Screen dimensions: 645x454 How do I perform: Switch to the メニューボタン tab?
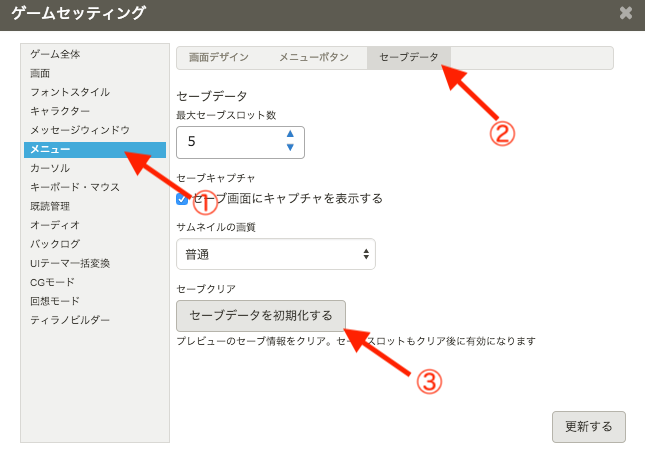[x=313, y=57]
